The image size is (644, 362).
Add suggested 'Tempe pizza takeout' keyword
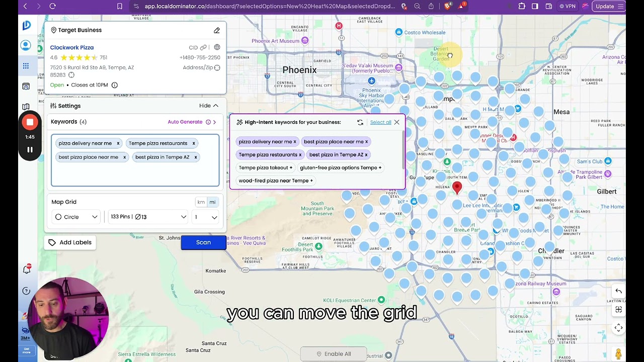265,168
